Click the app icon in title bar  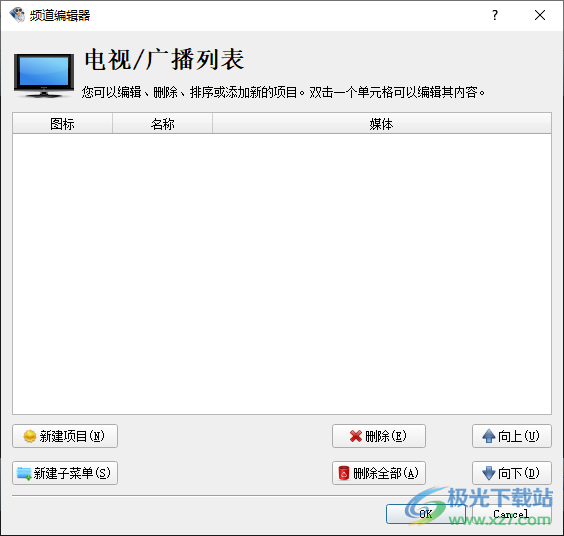click(x=17, y=15)
